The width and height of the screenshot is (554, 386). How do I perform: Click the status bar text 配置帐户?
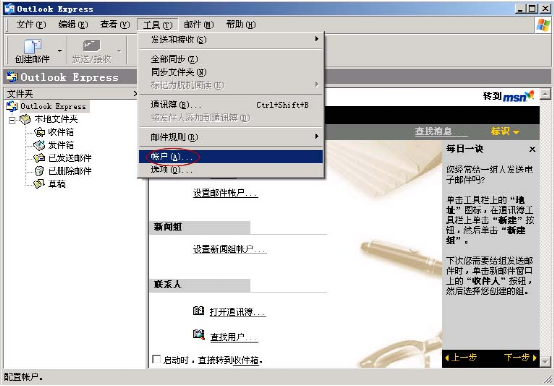tap(23, 377)
